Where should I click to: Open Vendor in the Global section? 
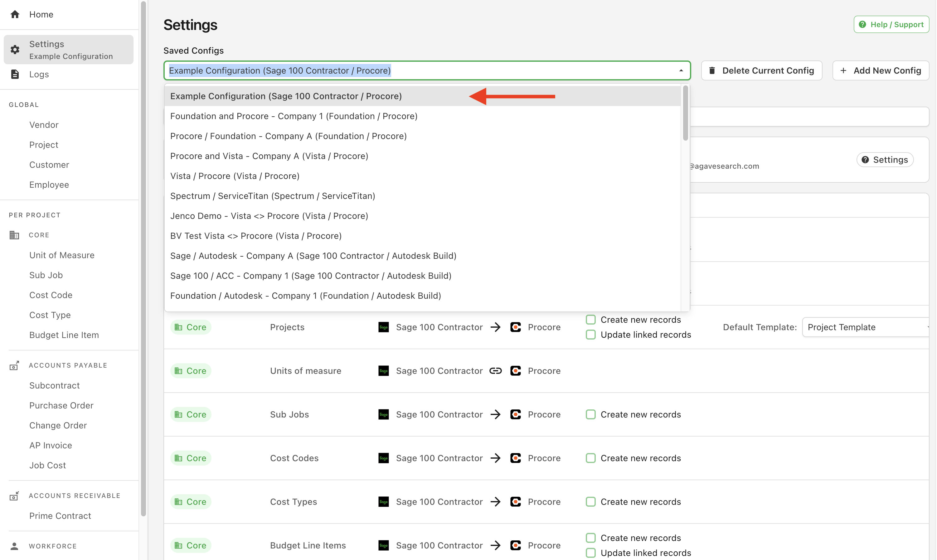tap(44, 125)
